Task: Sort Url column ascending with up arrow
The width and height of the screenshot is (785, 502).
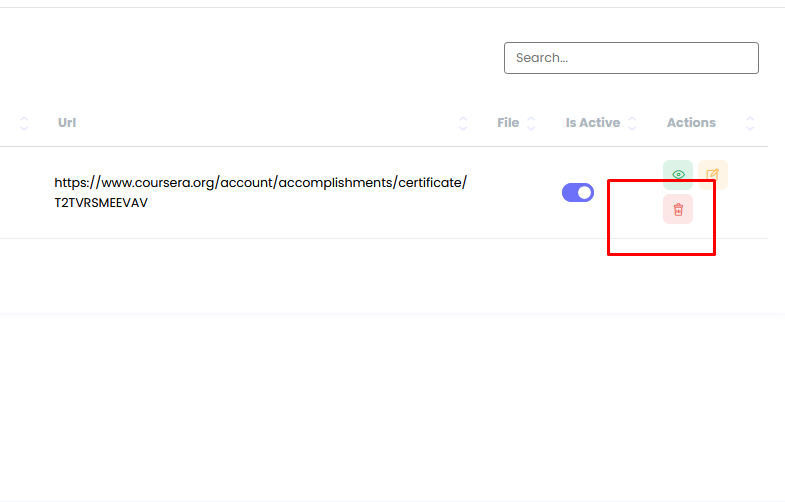Action: tap(463, 118)
